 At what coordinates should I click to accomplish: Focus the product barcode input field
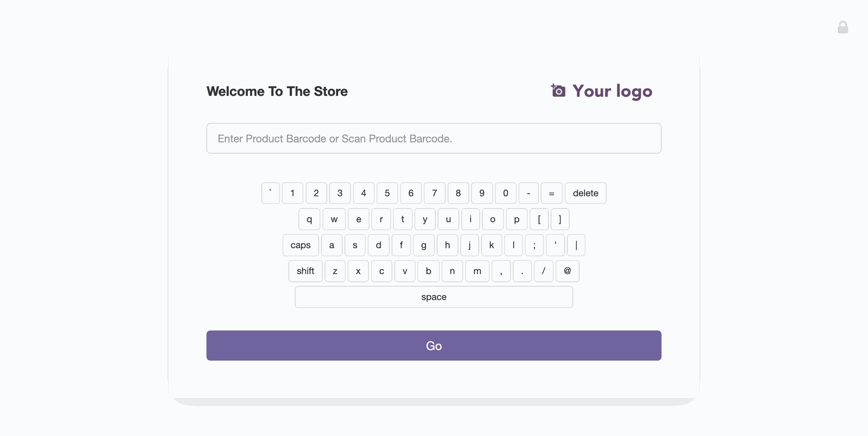pyautogui.click(x=434, y=138)
